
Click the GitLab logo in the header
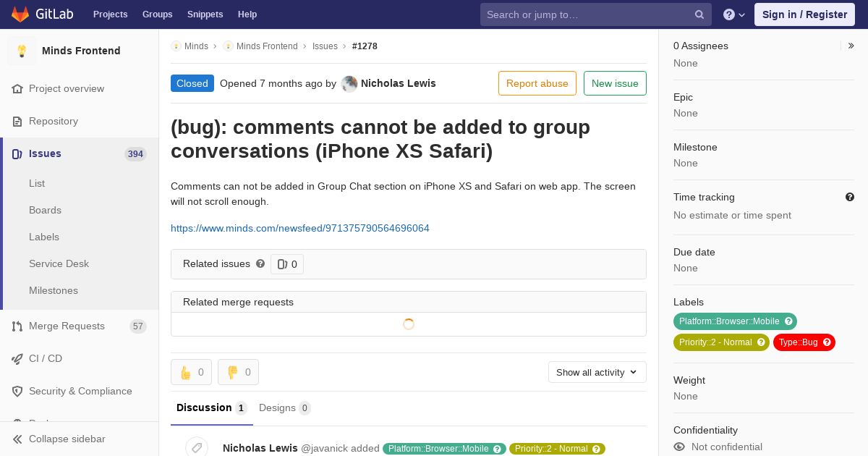coord(41,14)
